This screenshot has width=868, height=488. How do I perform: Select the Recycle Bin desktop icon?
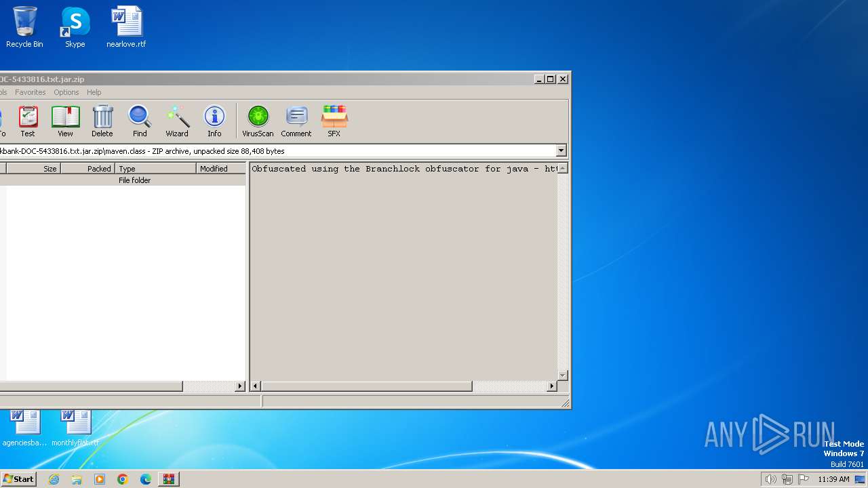pyautogui.click(x=24, y=28)
